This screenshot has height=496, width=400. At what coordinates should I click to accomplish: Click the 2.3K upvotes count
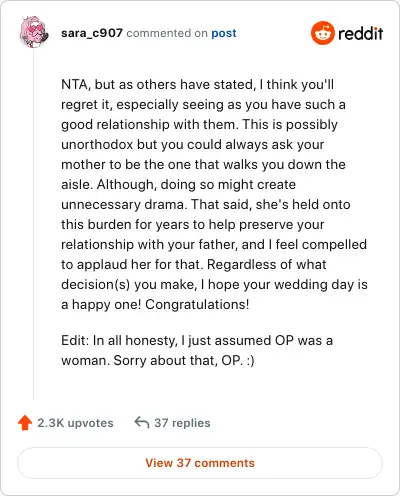click(x=75, y=423)
